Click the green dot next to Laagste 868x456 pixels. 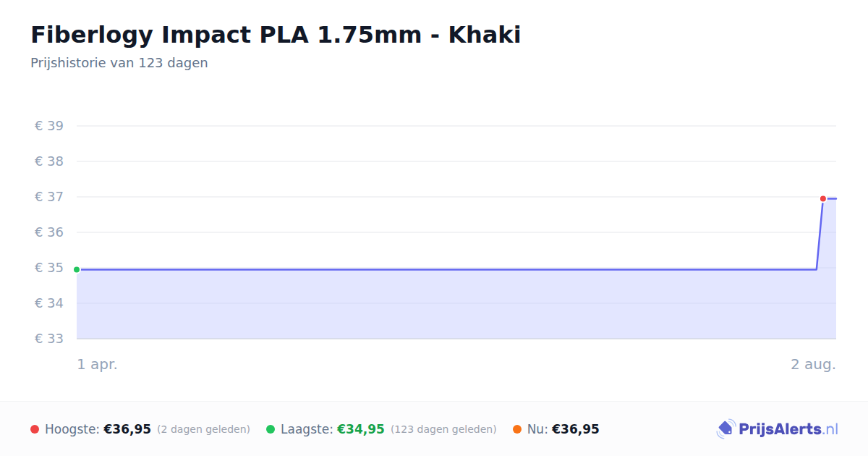pos(271,429)
